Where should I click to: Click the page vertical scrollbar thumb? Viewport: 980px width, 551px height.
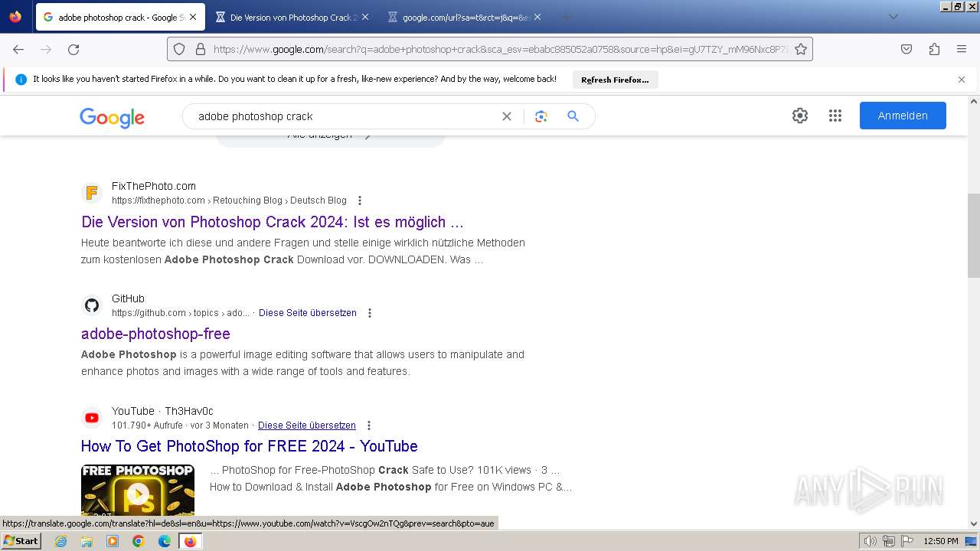(x=973, y=236)
